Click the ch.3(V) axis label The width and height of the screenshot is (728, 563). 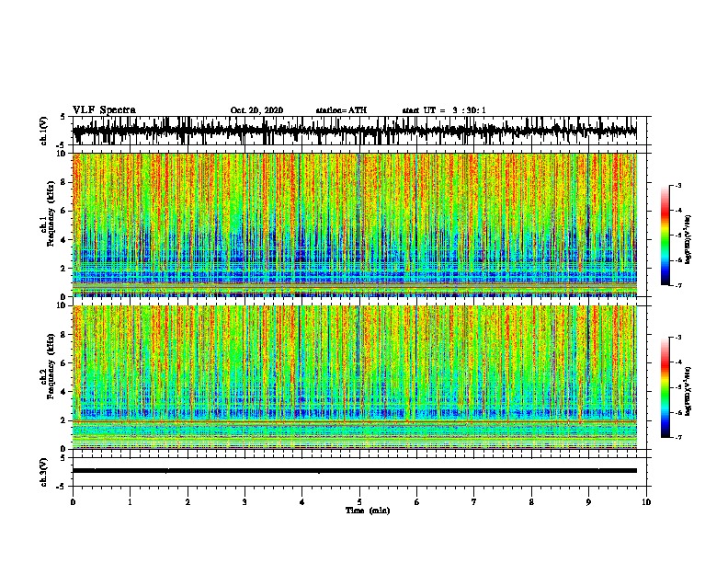coord(44,472)
